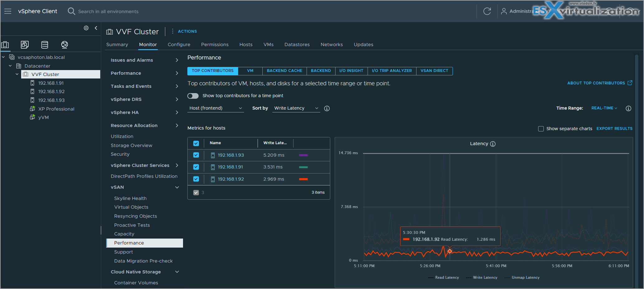
Task: Collapse the VVF Cluster tree node
Action: pyautogui.click(x=17, y=74)
